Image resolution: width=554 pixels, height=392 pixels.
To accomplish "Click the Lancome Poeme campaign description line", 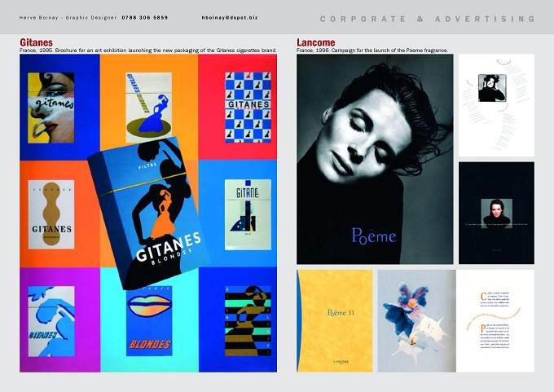I will click(372, 51).
